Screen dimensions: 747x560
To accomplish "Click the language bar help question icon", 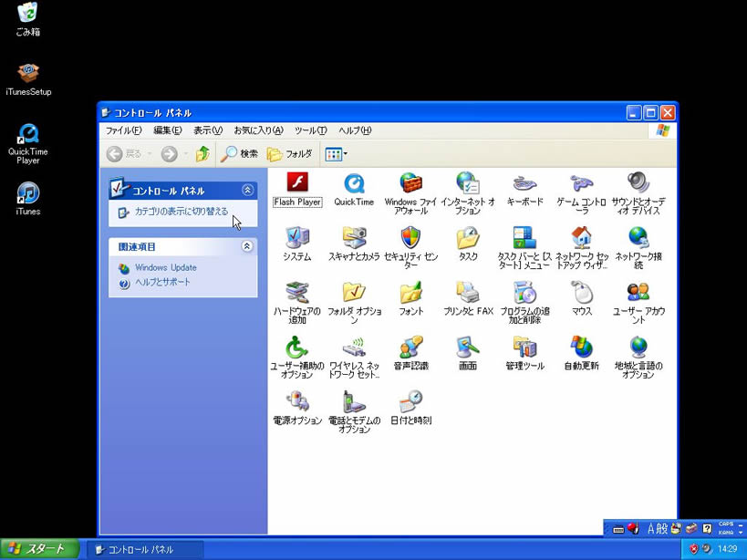I will (x=708, y=529).
